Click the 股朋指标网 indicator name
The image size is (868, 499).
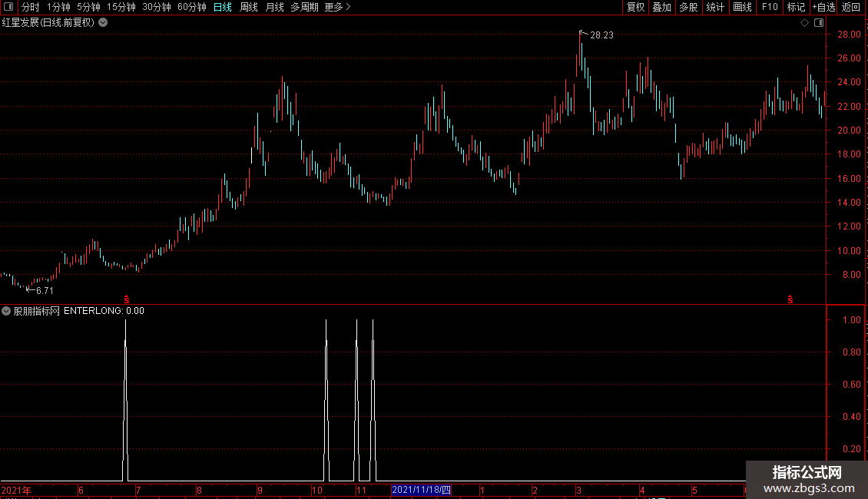(x=37, y=311)
